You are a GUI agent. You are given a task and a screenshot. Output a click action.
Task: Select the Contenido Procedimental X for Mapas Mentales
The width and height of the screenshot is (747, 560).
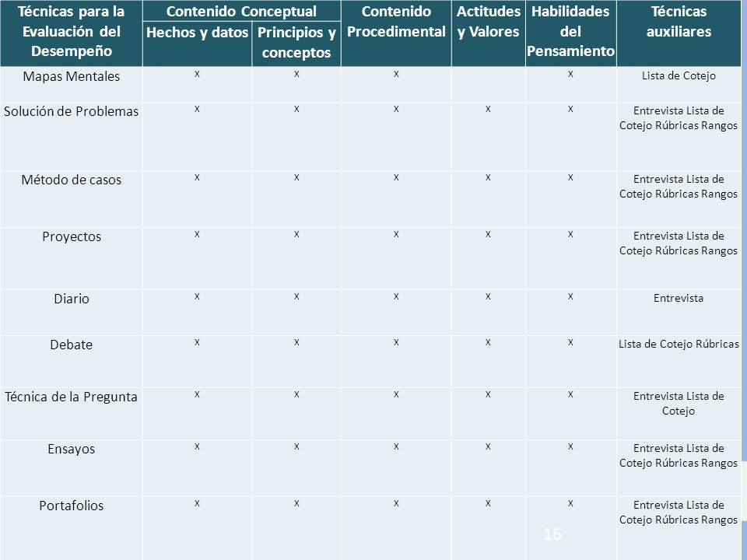[x=396, y=74]
